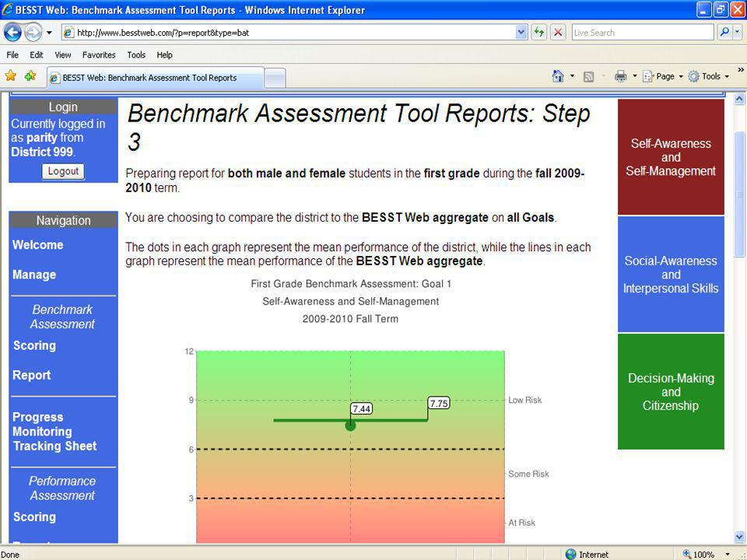Viewport: 747px width, 560px height.
Task: Click page scrollbar down arrow
Action: click(739, 537)
